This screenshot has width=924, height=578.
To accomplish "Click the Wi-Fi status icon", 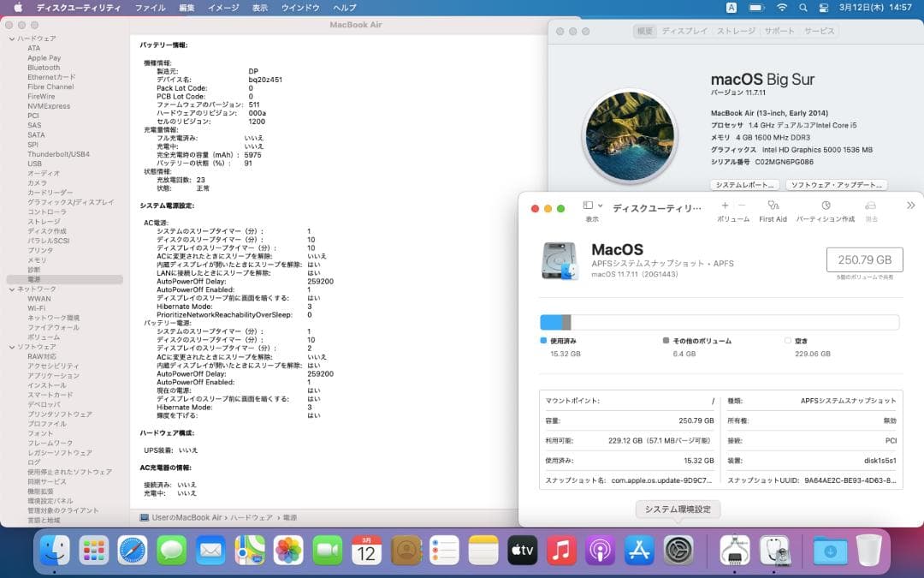I will [x=782, y=8].
